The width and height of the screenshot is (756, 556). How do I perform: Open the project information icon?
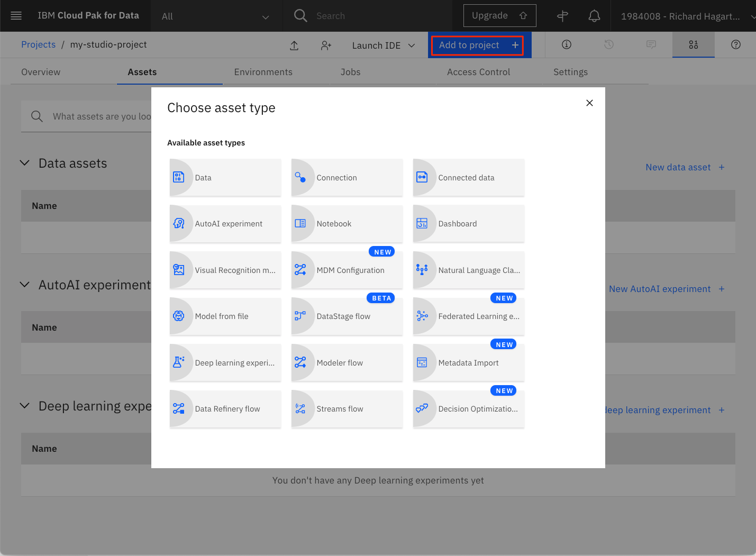tap(567, 44)
